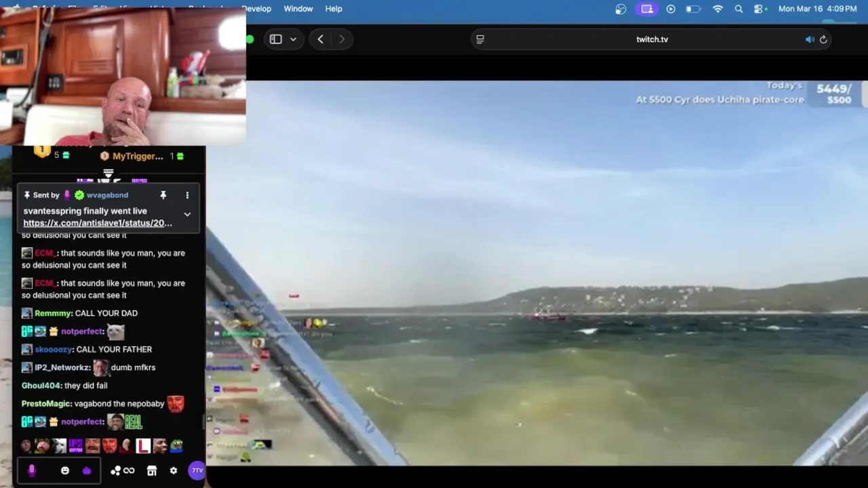Image resolution: width=868 pixels, height=488 pixels.
Task: Open the channel points infinity balance
Action: pos(123,470)
